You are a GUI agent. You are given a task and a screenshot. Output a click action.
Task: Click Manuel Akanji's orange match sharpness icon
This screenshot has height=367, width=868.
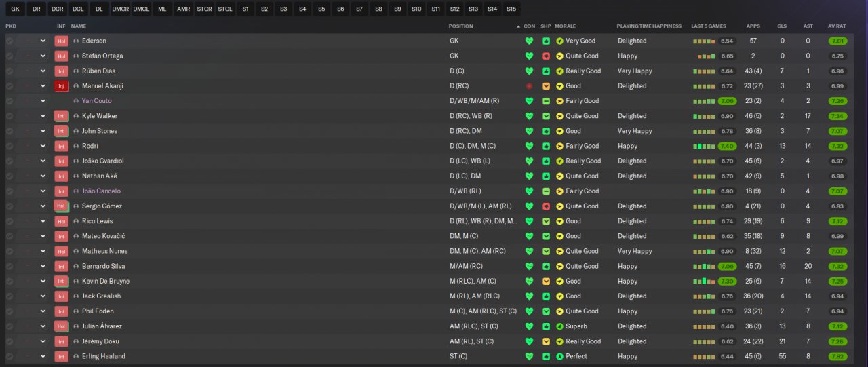546,86
